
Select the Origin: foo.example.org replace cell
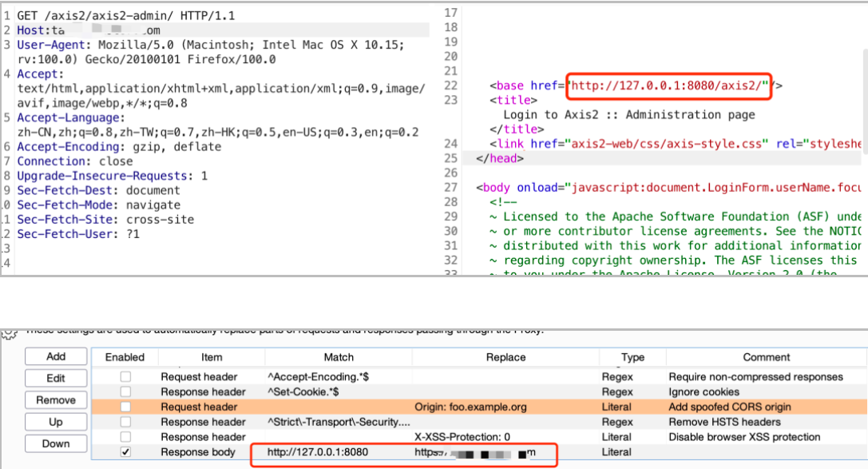coord(470,407)
